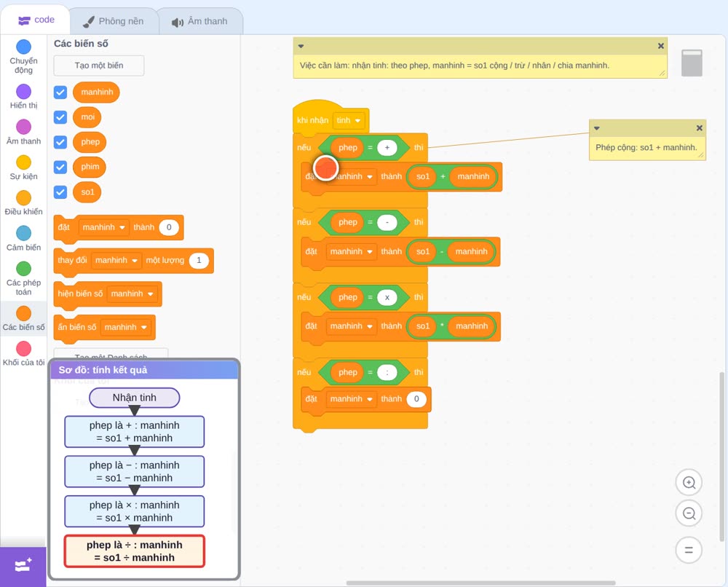728x587 pixels.
Task: Zoom in on the workspace
Action: (x=689, y=483)
